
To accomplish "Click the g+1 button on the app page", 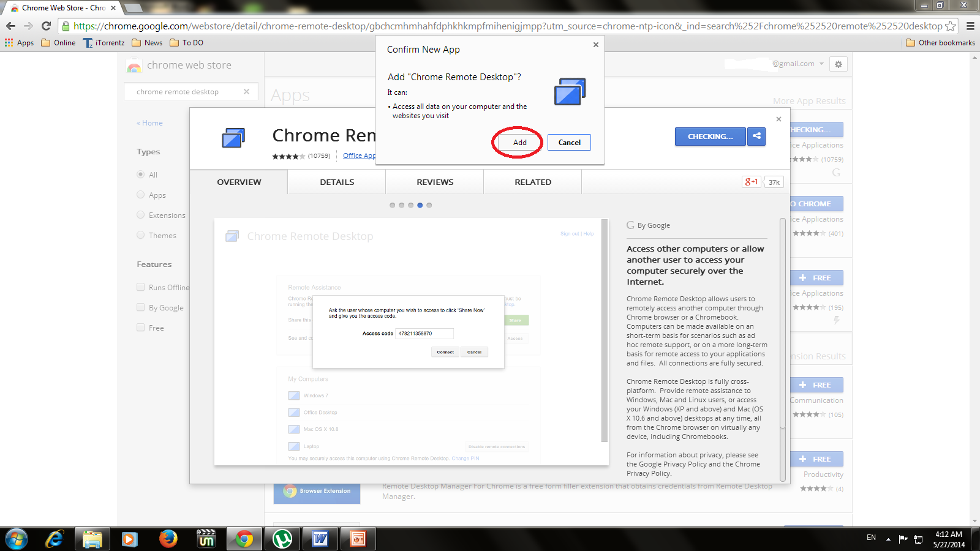I will coord(751,182).
